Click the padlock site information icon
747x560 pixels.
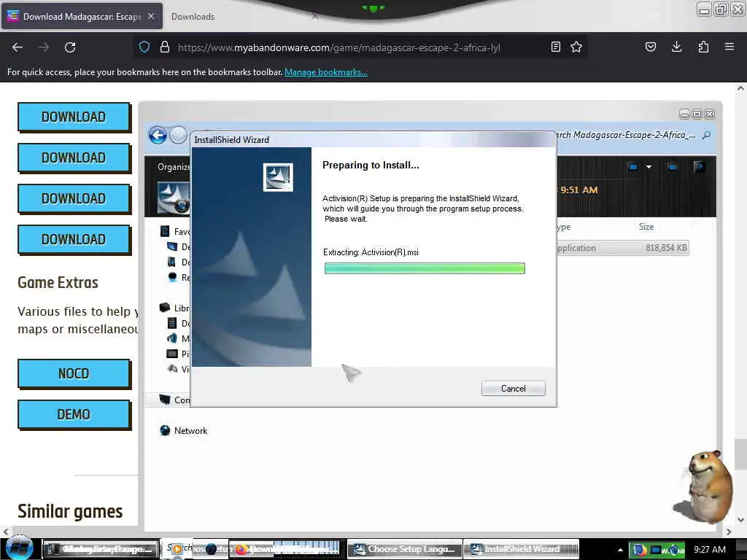click(165, 47)
